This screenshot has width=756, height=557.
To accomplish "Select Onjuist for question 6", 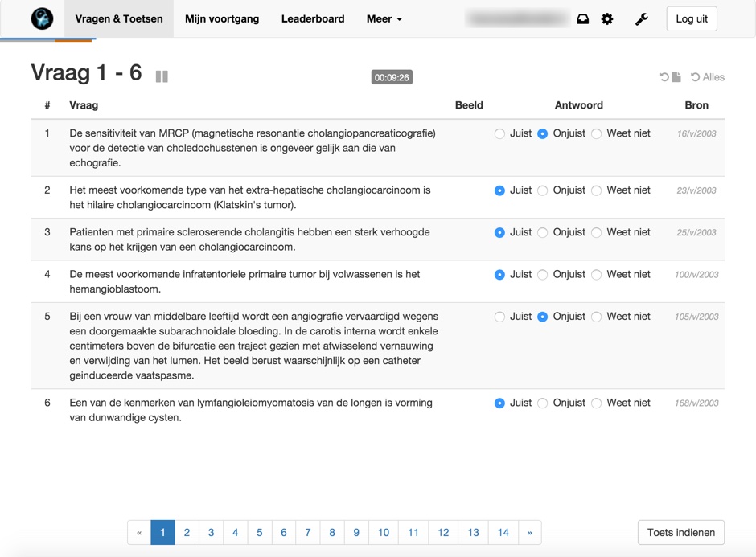I will 543,403.
